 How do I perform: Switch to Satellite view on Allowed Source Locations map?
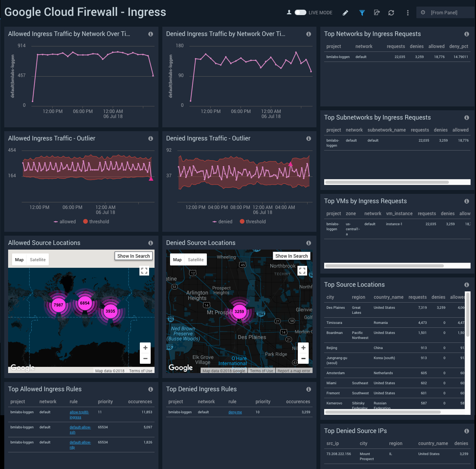click(x=38, y=260)
